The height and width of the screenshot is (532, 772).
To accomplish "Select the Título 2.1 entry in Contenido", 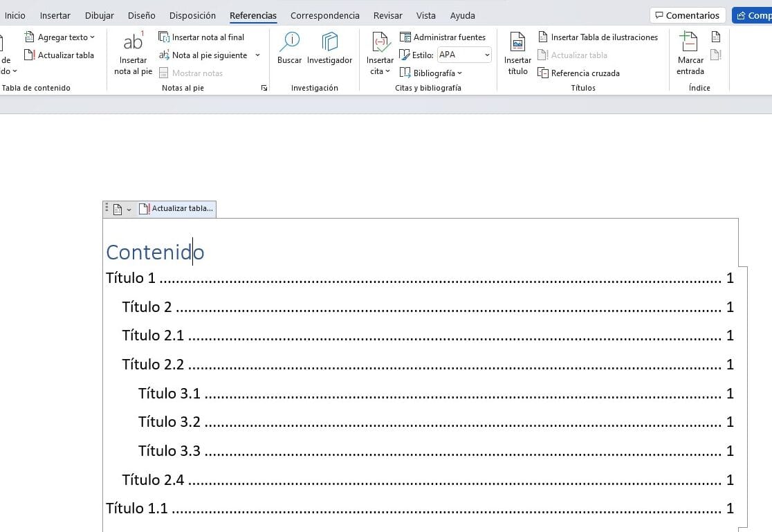I will tap(153, 336).
